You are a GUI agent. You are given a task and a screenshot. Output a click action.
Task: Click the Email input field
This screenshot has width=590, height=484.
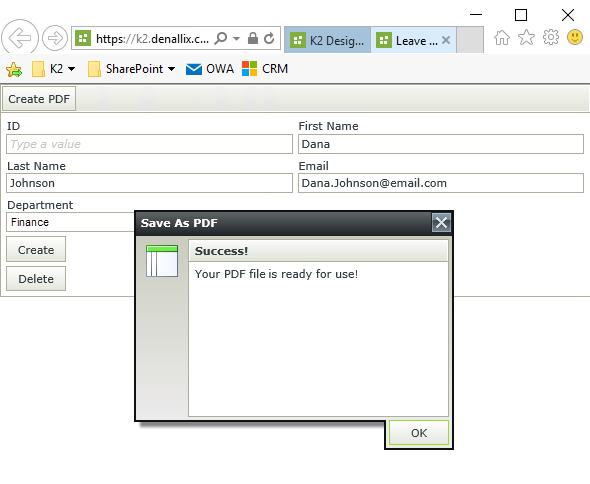click(441, 183)
